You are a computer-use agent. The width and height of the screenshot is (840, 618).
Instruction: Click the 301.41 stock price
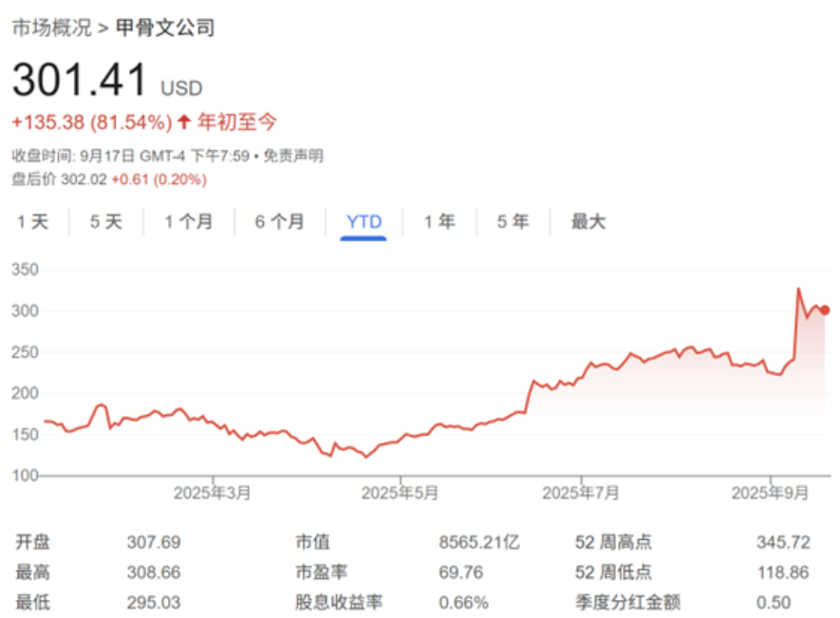point(80,80)
